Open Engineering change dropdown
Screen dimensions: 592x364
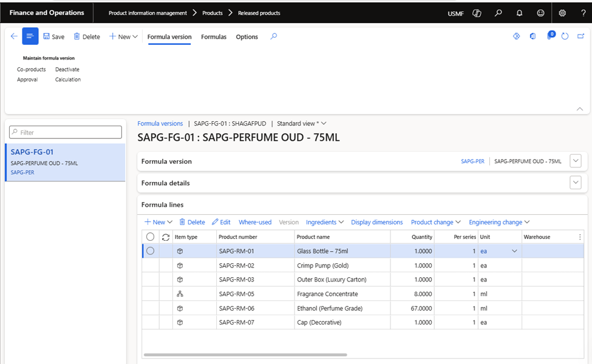click(x=499, y=222)
